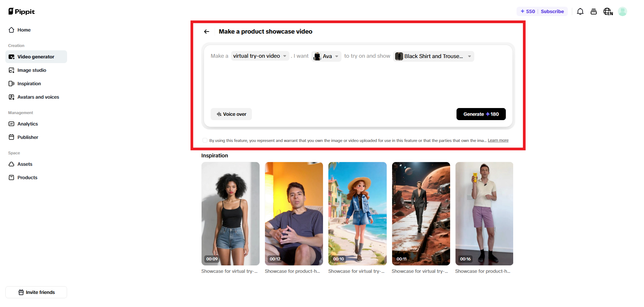644x307 pixels.
Task: Open Avatars and voices section
Action: 38,97
